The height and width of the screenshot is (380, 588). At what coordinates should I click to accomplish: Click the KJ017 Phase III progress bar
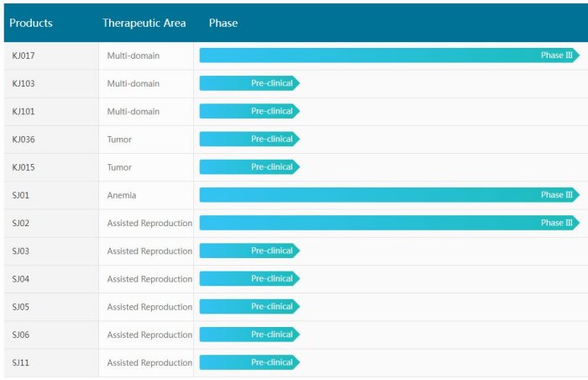388,55
